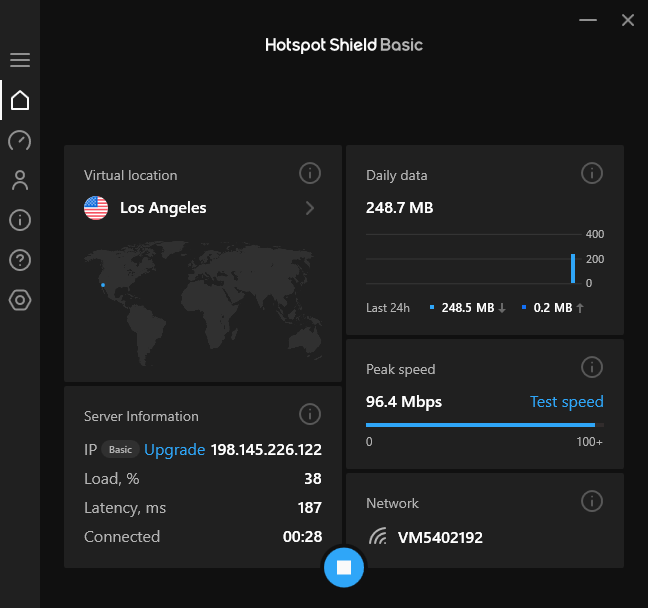Click the 248.7 MB daily data value

400,208
